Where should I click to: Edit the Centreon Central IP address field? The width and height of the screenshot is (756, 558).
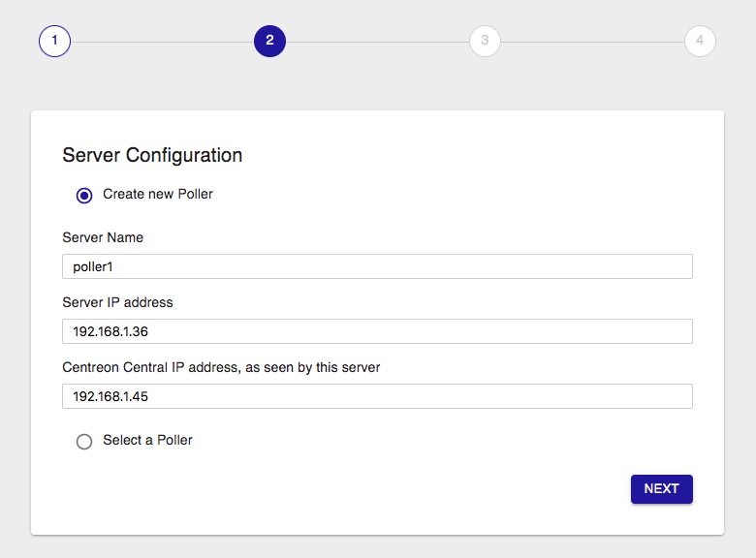pyautogui.click(x=377, y=396)
